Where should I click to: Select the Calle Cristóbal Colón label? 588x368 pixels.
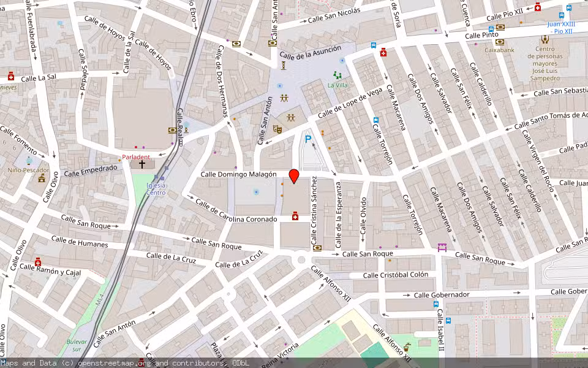tap(395, 275)
